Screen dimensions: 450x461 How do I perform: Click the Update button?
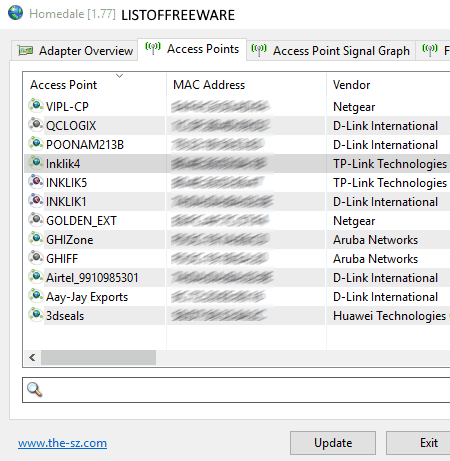tap(333, 443)
